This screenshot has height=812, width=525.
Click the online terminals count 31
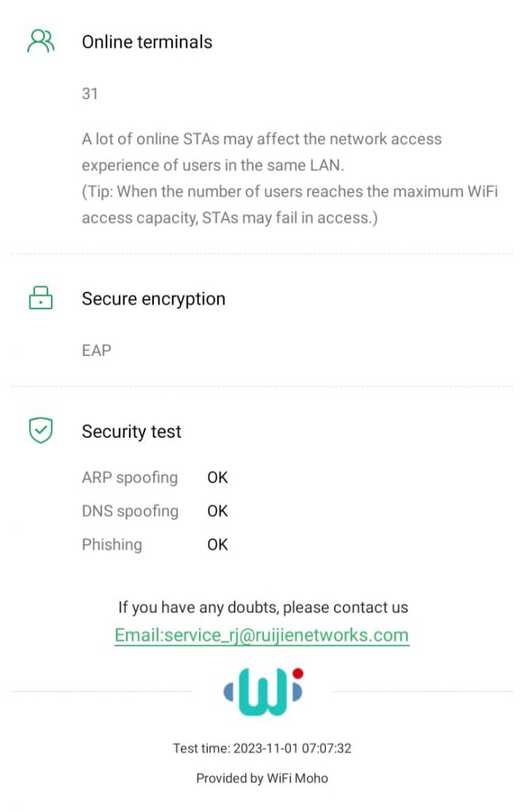(90, 94)
